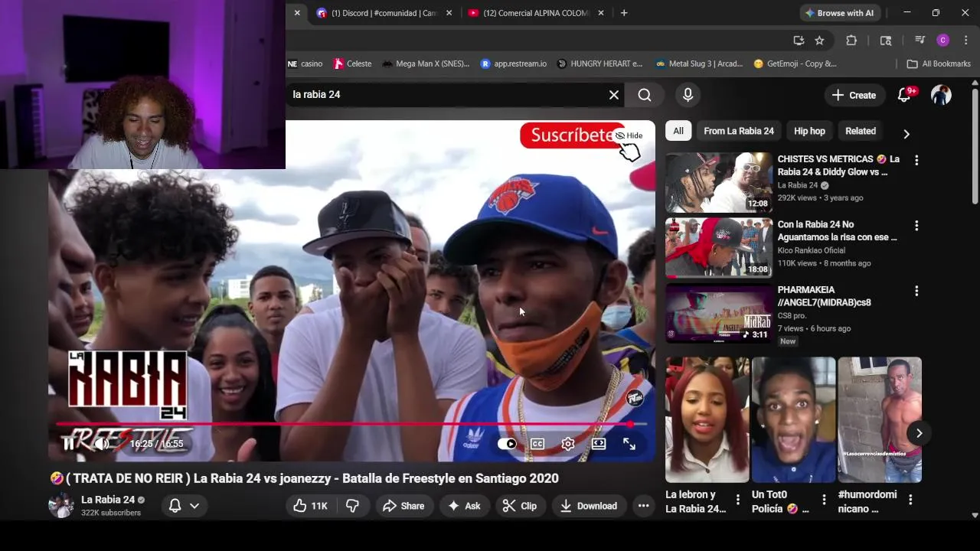Click Browse with AI button
The width and height of the screenshot is (980, 551).
coord(839,13)
